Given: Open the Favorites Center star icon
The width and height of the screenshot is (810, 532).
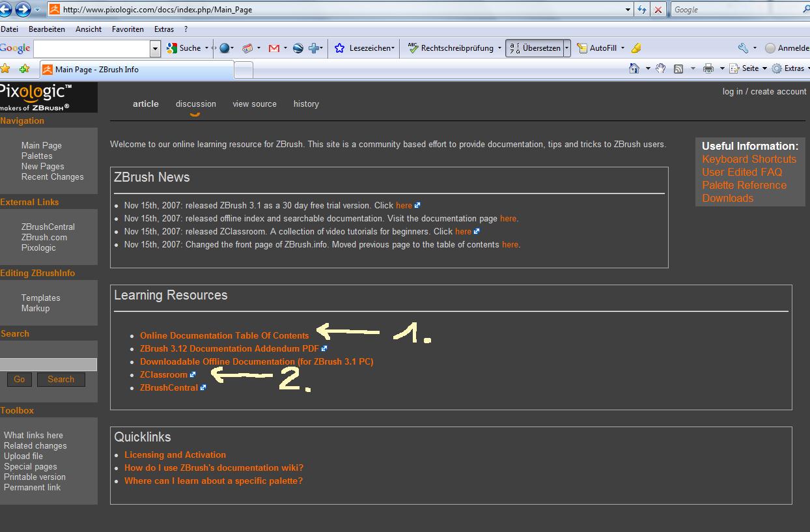Looking at the screenshot, I should pyautogui.click(x=5, y=68).
